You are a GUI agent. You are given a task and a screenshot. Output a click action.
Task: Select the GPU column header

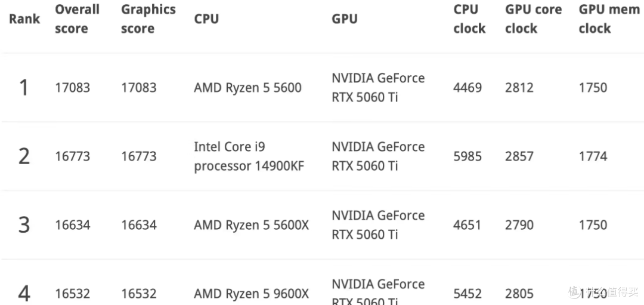click(345, 19)
